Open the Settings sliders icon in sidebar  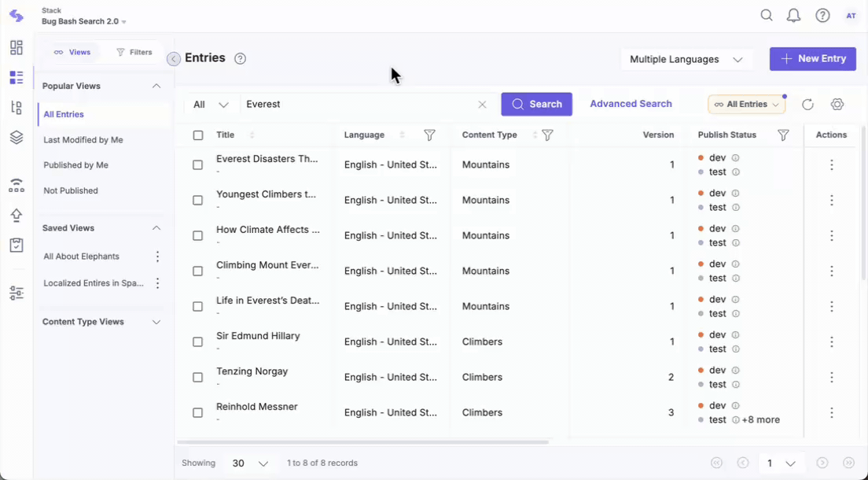[x=17, y=293]
